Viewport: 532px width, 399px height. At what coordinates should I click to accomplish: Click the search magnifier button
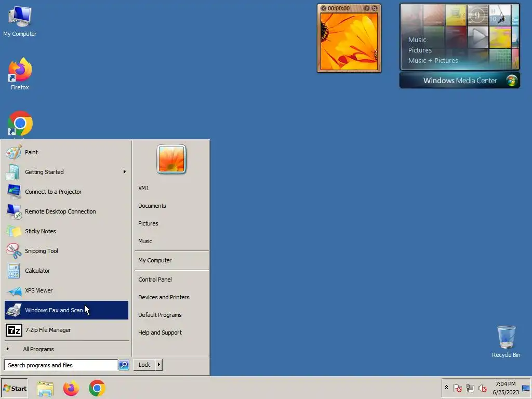tap(124, 365)
